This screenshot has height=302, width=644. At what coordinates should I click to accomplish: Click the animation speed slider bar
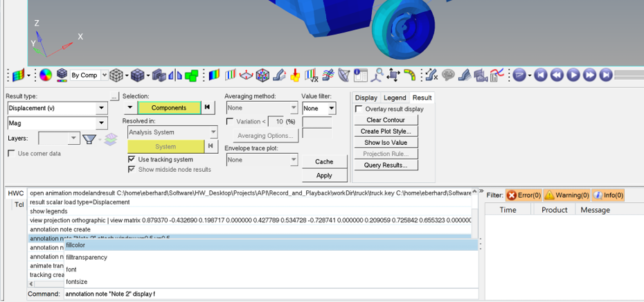click(629, 75)
